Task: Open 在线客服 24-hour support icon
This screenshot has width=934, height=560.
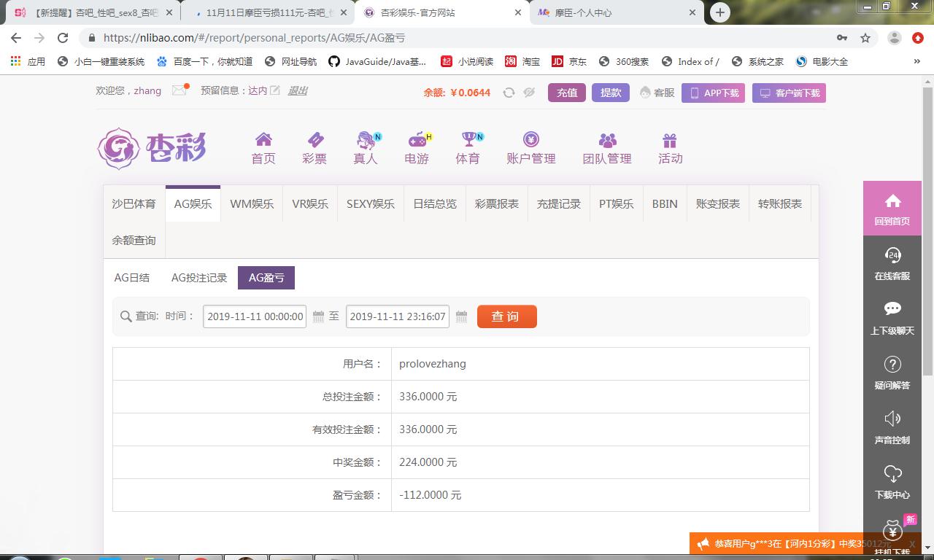Action: click(x=892, y=254)
